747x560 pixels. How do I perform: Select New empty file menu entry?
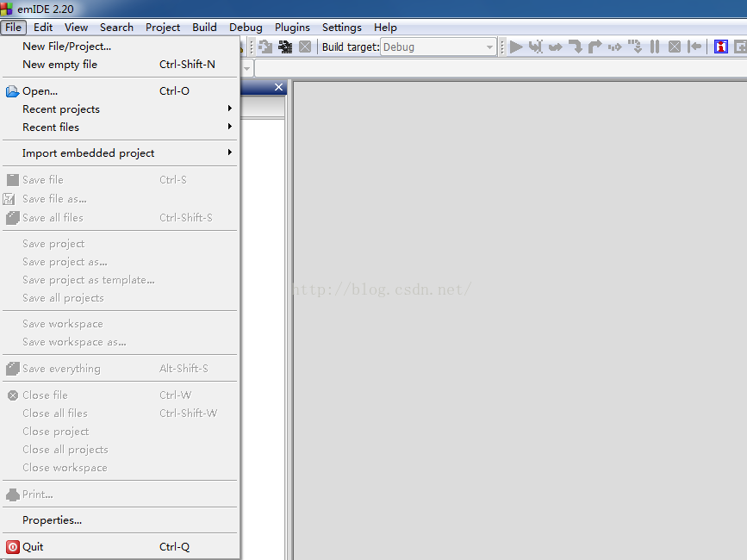[x=120, y=65]
